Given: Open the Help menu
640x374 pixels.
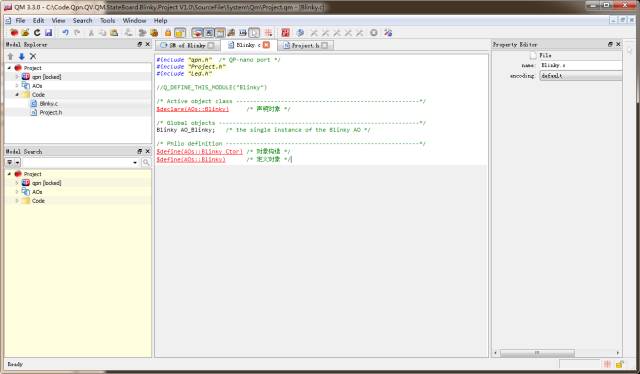Looking at the screenshot, I should (x=160, y=20).
